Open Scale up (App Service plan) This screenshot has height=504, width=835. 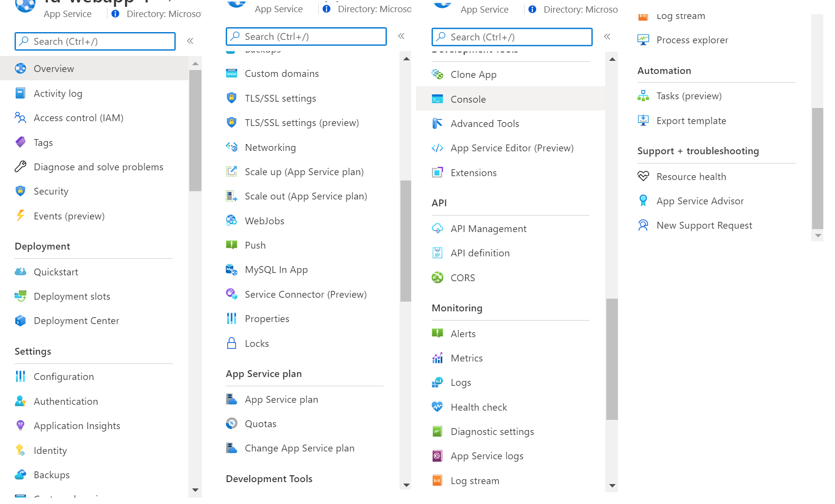[304, 172]
